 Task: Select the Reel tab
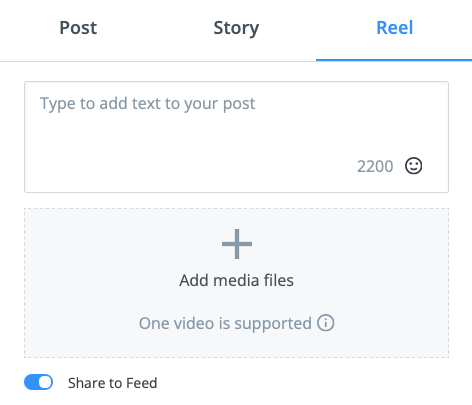pyautogui.click(x=395, y=28)
